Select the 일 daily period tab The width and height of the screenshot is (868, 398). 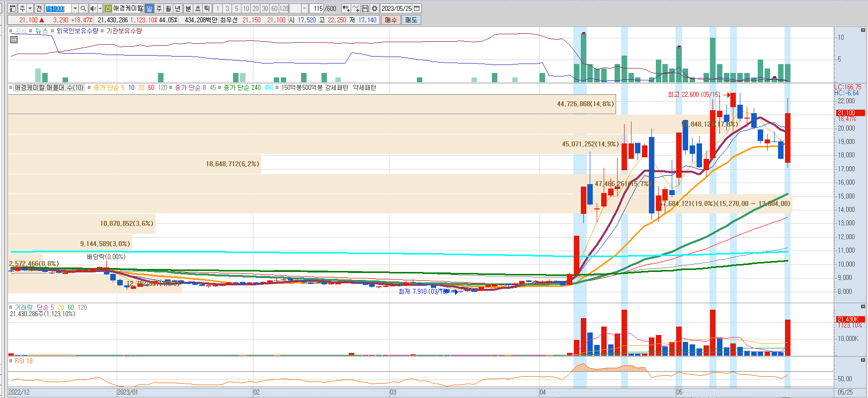pyautogui.click(x=149, y=8)
